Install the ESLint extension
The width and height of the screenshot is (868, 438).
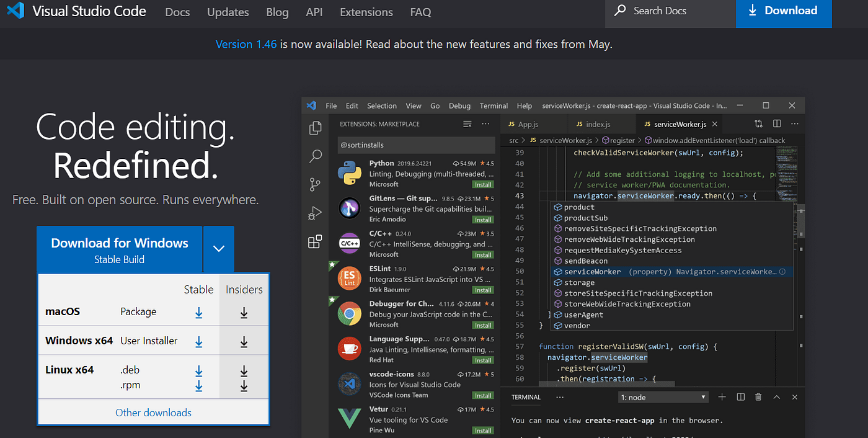pos(482,290)
